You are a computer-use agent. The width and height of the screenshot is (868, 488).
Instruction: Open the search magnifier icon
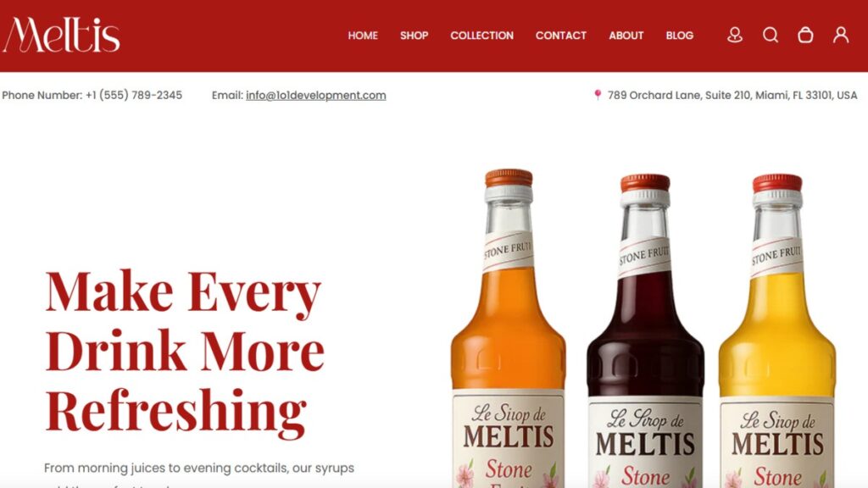click(770, 35)
